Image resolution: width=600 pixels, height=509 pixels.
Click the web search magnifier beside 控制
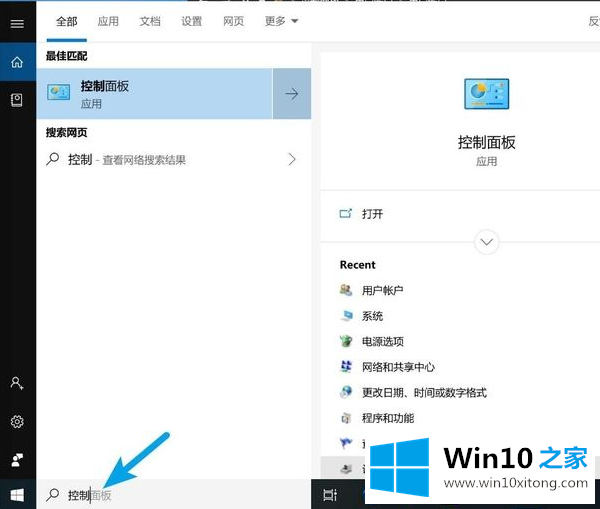pyautogui.click(x=52, y=159)
